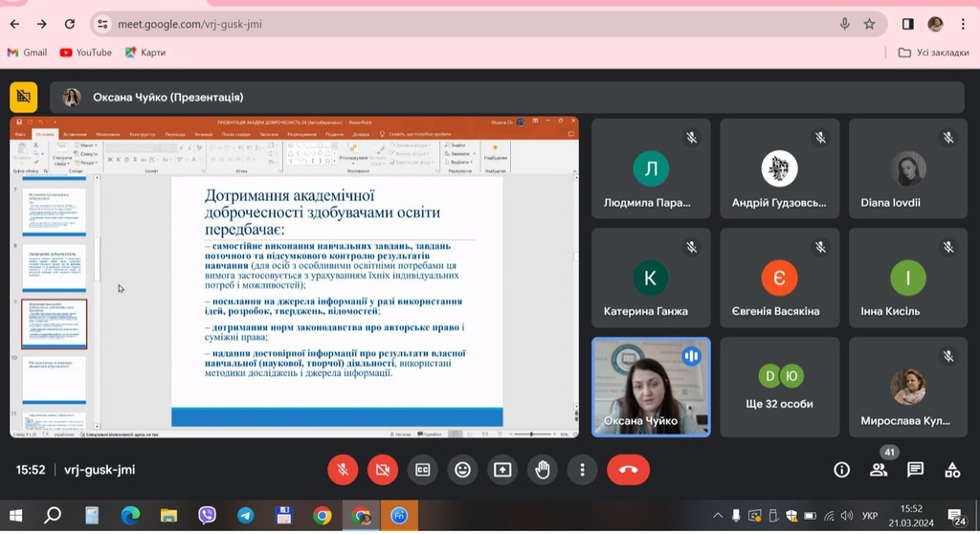Unmute the microphone
Viewport: 980px width, 534px height.
(343, 469)
